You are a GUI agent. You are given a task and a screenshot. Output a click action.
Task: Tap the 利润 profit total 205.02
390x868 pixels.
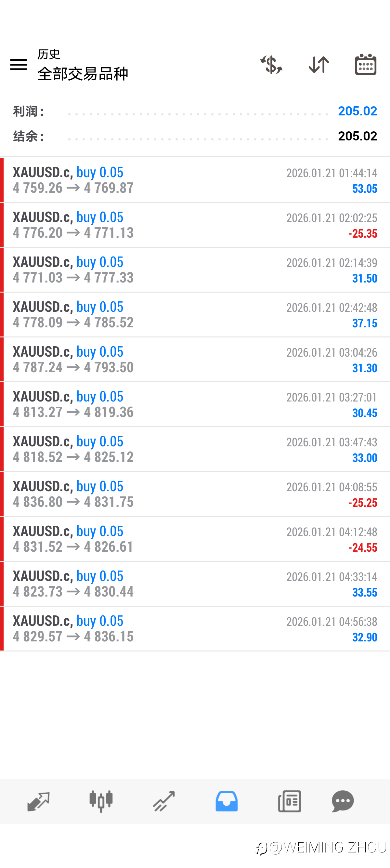click(357, 111)
